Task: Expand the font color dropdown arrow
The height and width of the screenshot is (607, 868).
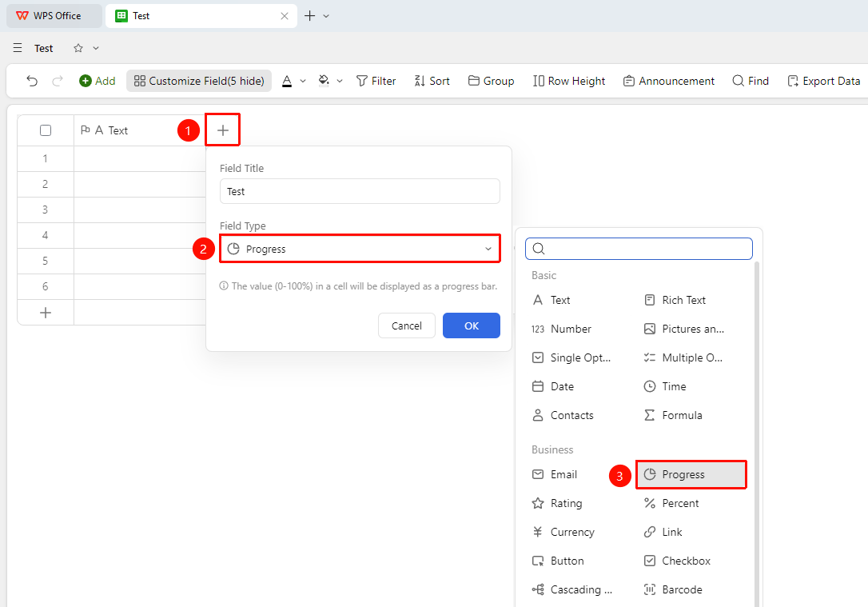Action: coord(303,81)
